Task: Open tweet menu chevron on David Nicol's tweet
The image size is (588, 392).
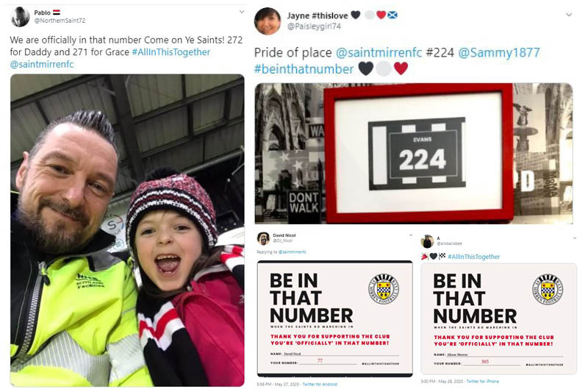Action: pos(411,235)
